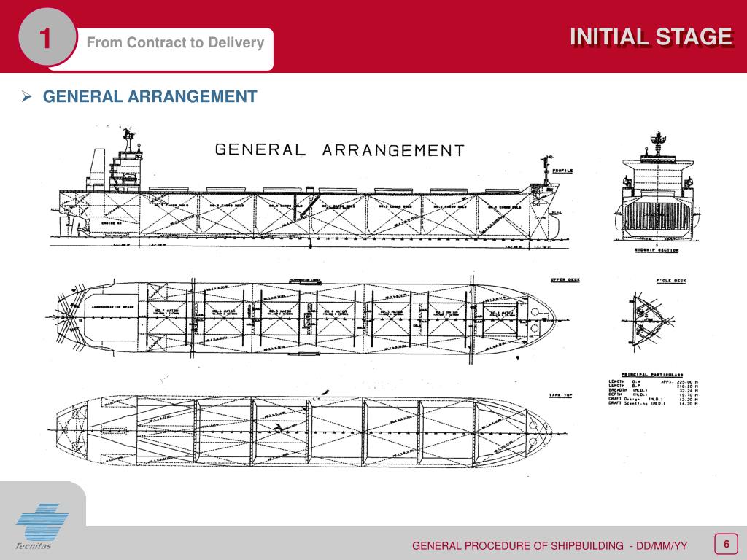Screen dimensions: 747x560
Task: Click the From Contract to Delivery label
Action: coord(175,42)
